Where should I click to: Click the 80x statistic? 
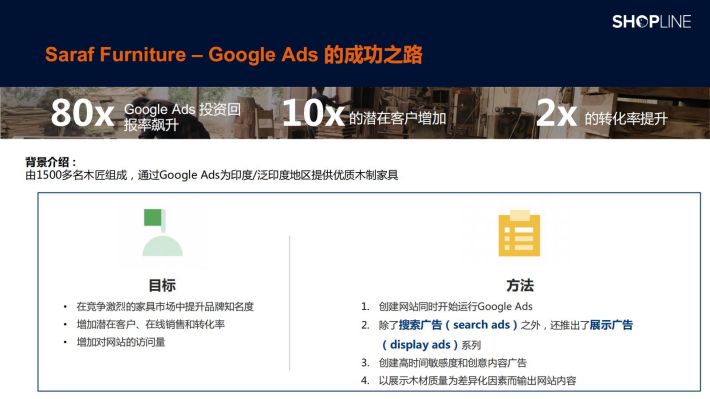82,113
